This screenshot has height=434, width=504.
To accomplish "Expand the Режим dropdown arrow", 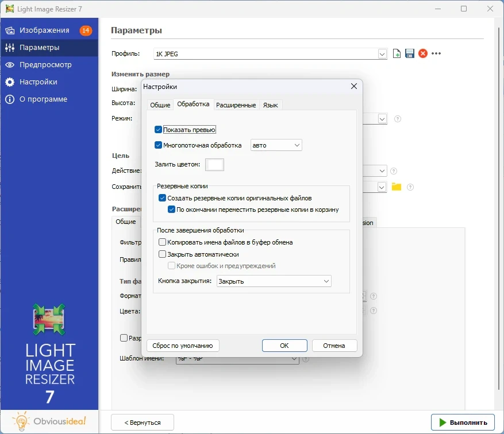I will point(382,119).
